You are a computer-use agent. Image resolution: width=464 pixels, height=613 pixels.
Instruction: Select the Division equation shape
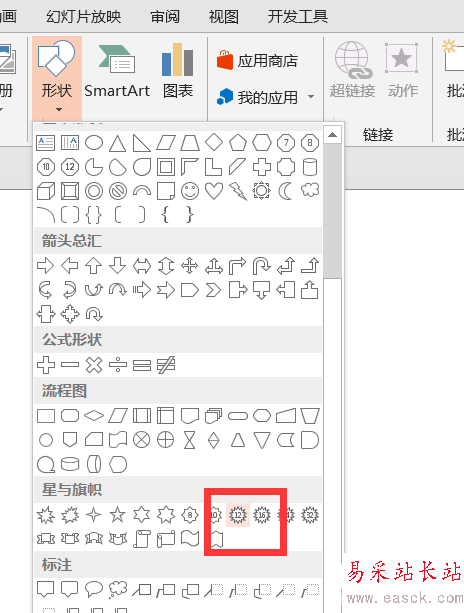pos(118,365)
